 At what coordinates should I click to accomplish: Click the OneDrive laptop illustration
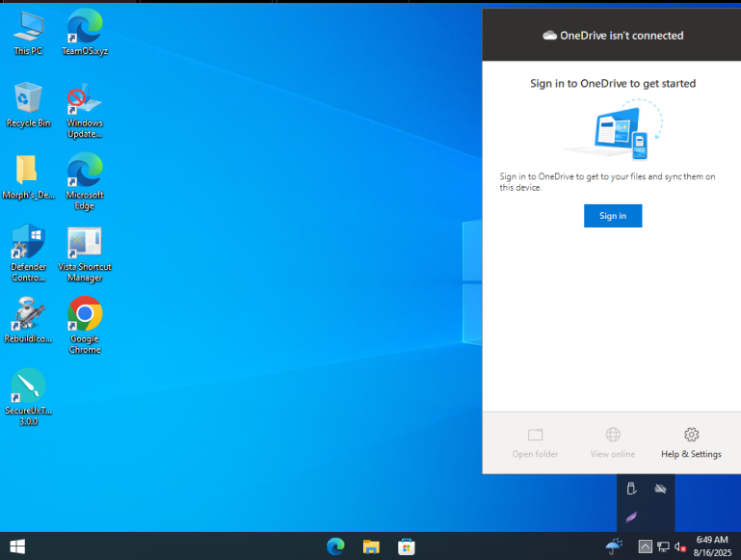pyautogui.click(x=614, y=129)
